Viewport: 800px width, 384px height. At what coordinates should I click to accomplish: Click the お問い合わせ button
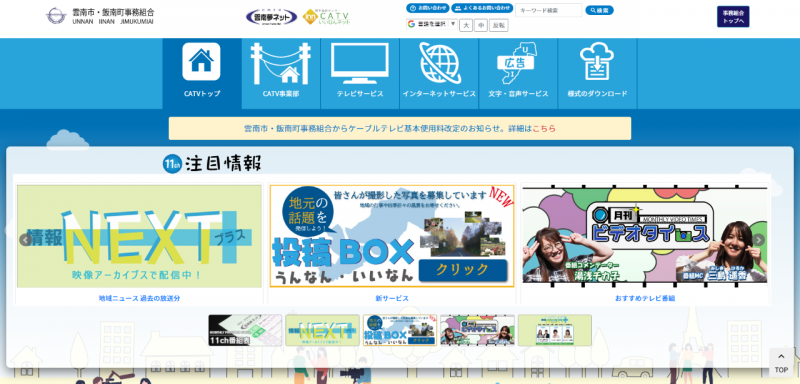coord(428,8)
